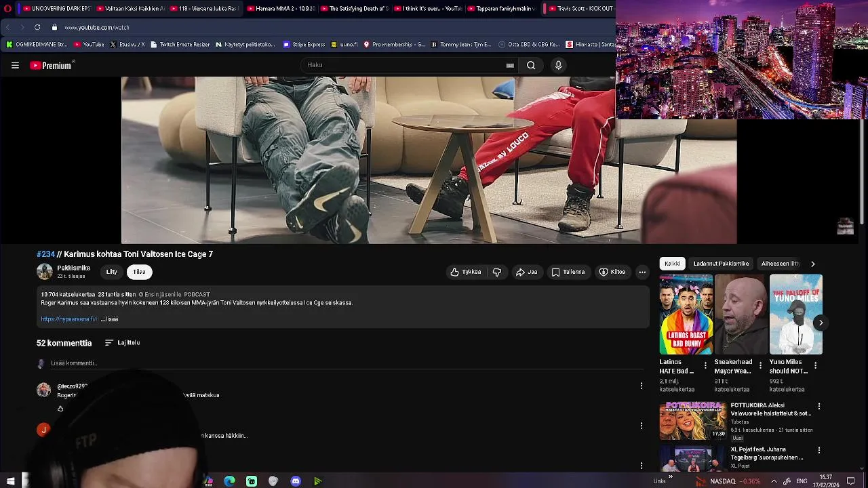Image resolution: width=868 pixels, height=488 pixels.
Task: Reload the page with browser refresh icon
Action: click(x=37, y=27)
